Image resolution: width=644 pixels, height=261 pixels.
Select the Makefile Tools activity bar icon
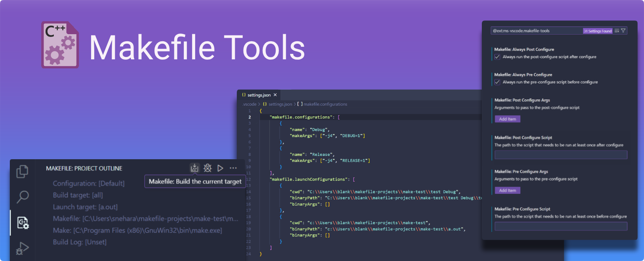[x=23, y=223]
